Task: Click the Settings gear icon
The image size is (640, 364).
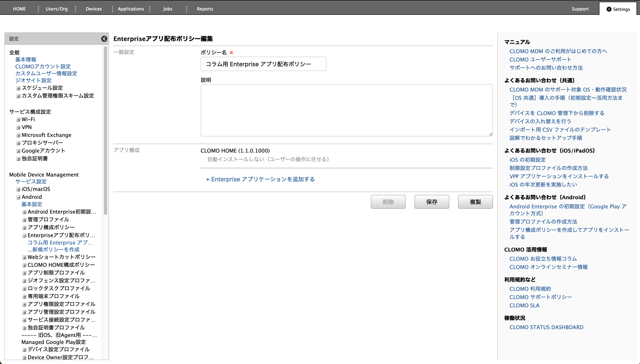Action: 609,9
